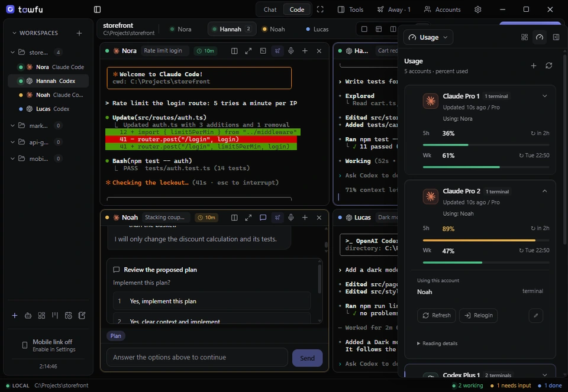Screen dimensions: 568x392
Task: Select the gauge usage view icon
Action: [x=540, y=37]
